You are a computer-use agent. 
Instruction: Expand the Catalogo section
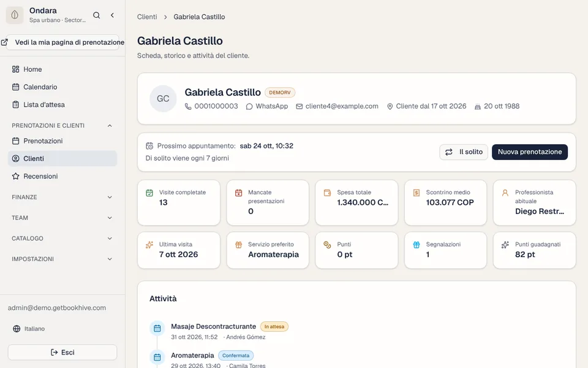pyautogui.click(x=62, y=239)
